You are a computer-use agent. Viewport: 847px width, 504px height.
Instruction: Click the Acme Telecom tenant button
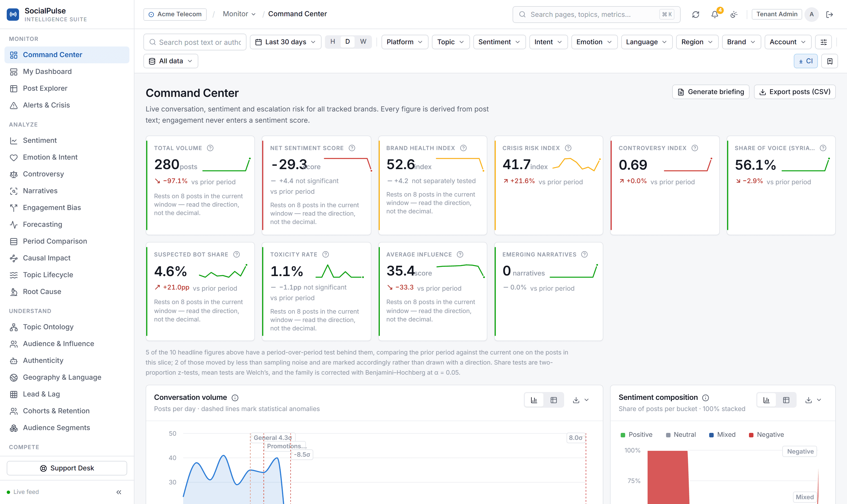click(x=175, y=14)
